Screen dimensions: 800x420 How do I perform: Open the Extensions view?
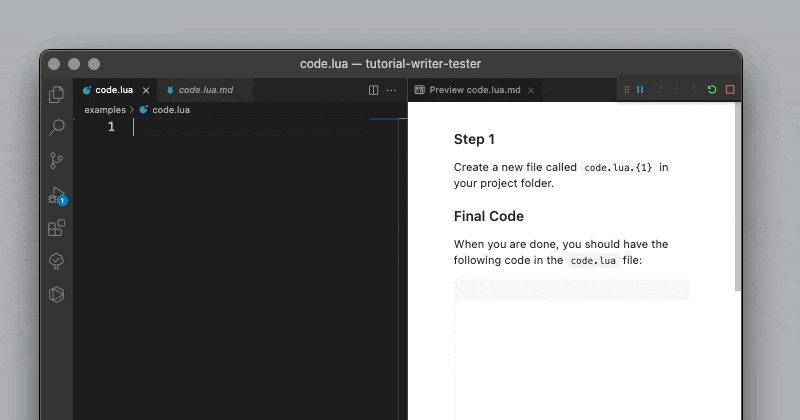click(57, 228)
